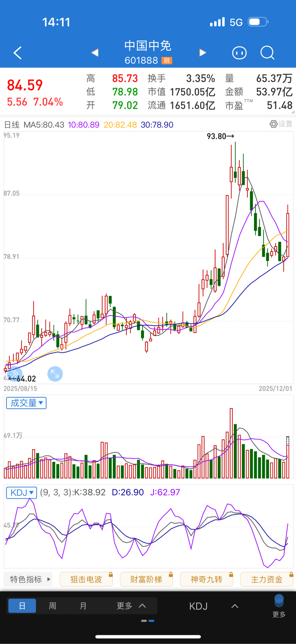Select 周 weekly period tab
296x644 pixels.
pos(52,606)
